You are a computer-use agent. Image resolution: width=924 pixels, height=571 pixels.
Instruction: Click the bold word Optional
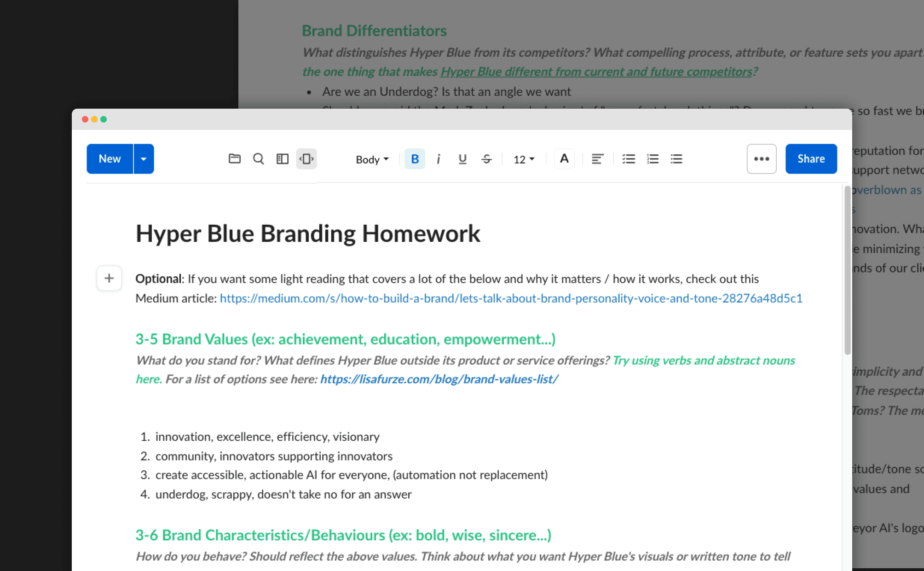click(x=159, y=279)
